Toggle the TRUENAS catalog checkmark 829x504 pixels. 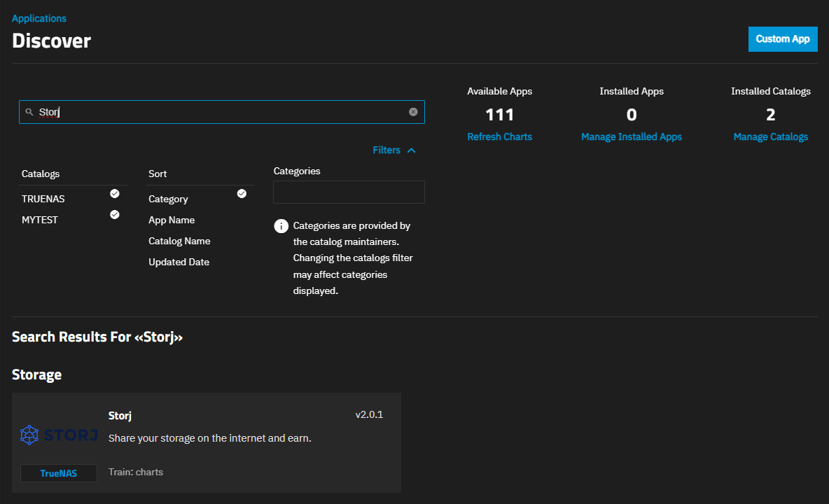[x=115, y=194]
